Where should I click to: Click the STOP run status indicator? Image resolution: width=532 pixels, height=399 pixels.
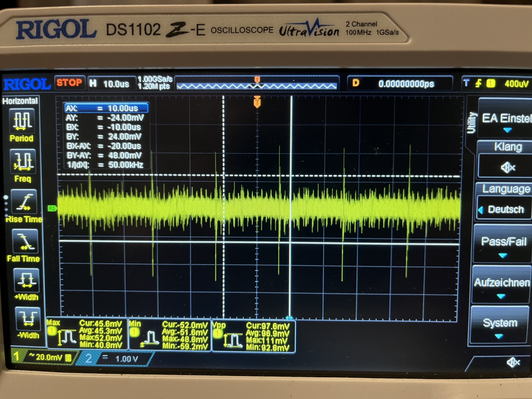click(70, 83)
